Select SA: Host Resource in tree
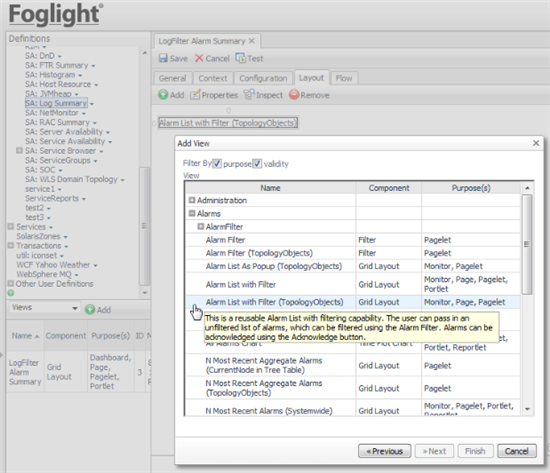This screenshot has height=473, width=550. (x=58, y=85)
